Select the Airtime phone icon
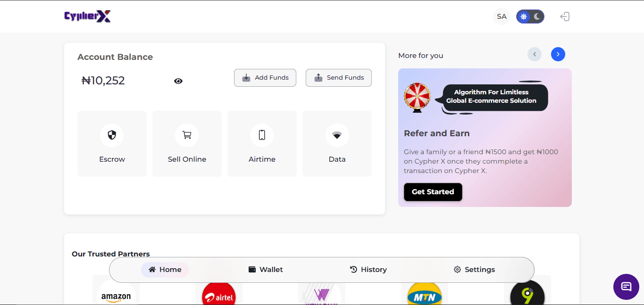This screenshot has height=305, width=644. coord(262,135)
